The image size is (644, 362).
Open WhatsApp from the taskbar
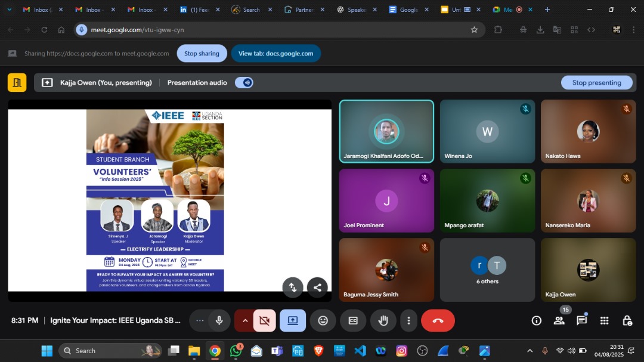coord(236,351)
